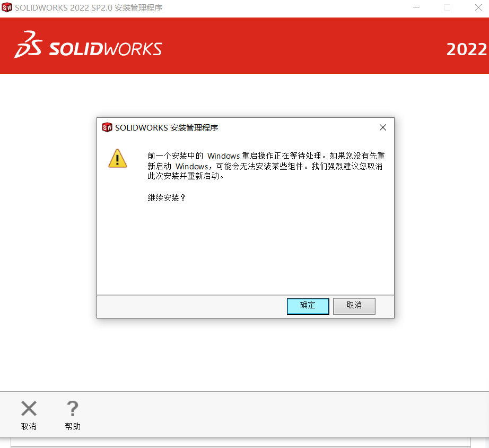Screen dimensions: 489x448
Task: Click the 3DS emblem in red banner
Action: (x=28, y=45)
